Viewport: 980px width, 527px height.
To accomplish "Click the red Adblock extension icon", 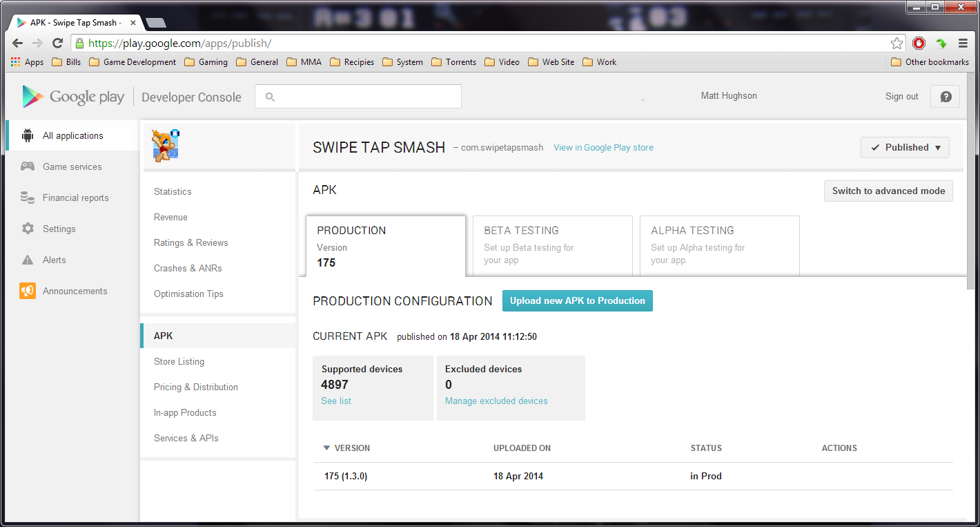I will [919, 44].
